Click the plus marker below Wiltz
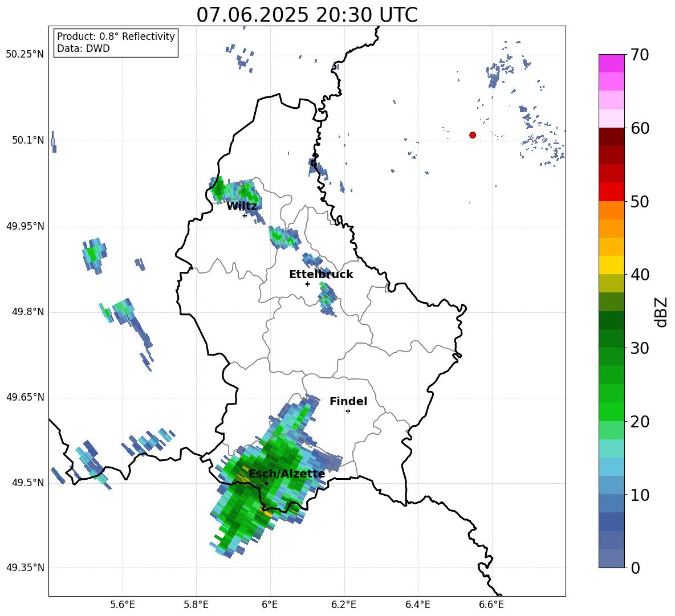Image resolution: width=675 pixels, height=616 pixels. [245, 215]
